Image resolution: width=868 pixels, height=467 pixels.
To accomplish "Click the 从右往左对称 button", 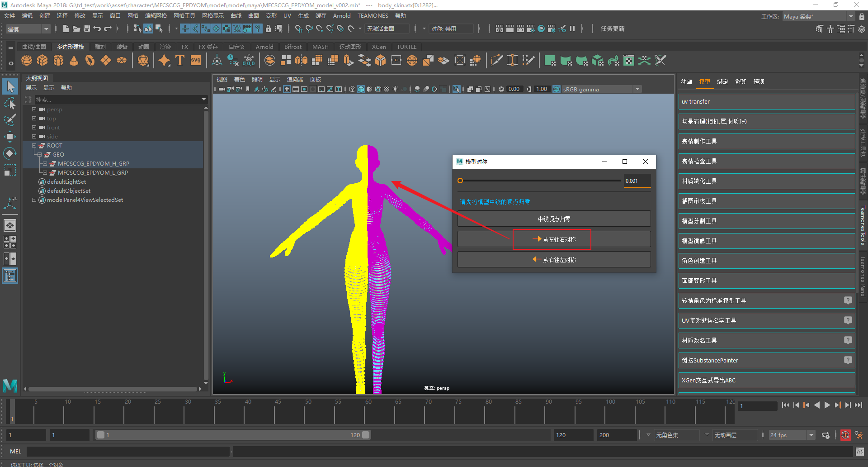I will 554,260.
